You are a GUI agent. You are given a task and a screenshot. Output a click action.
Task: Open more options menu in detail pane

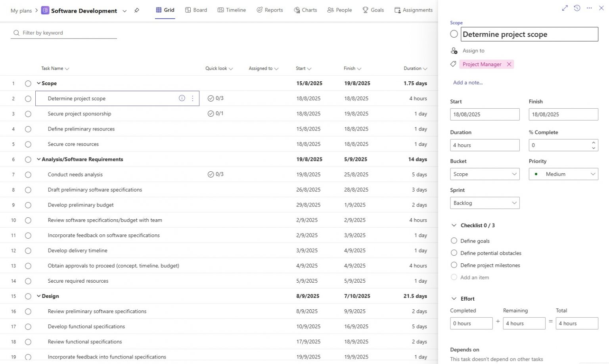[x=589, y=8]
